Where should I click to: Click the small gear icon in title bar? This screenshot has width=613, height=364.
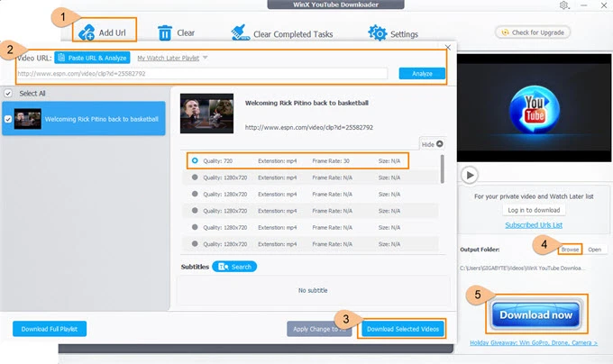coord(563,5)
